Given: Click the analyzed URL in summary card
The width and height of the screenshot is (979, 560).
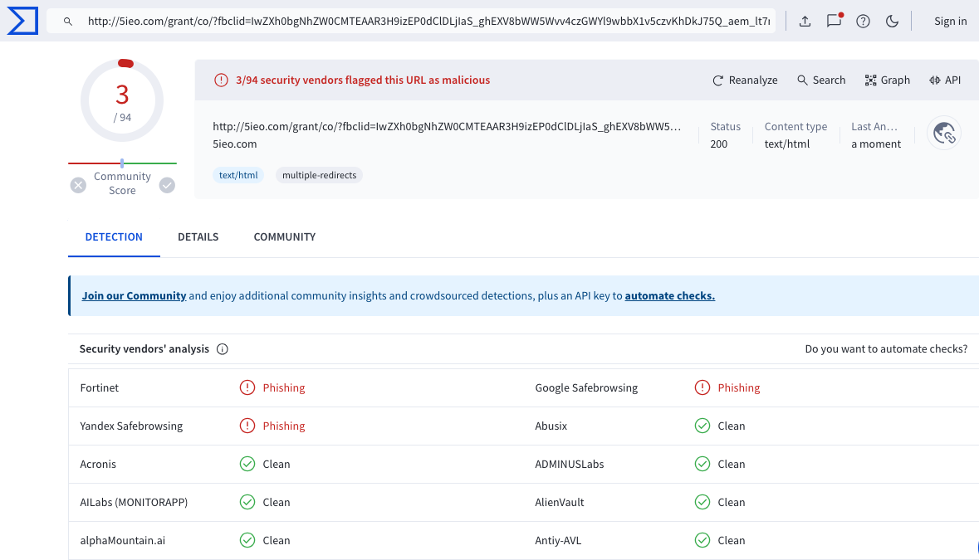Looking at the screenshot, I should [x=447, y=127].
